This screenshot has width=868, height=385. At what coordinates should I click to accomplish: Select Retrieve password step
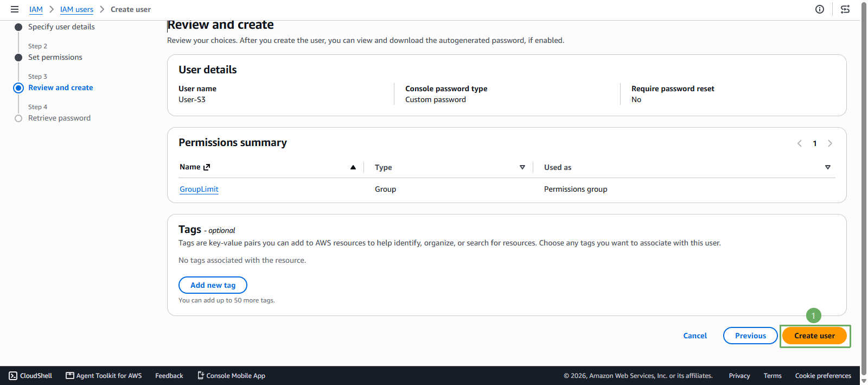coord(60,118)
